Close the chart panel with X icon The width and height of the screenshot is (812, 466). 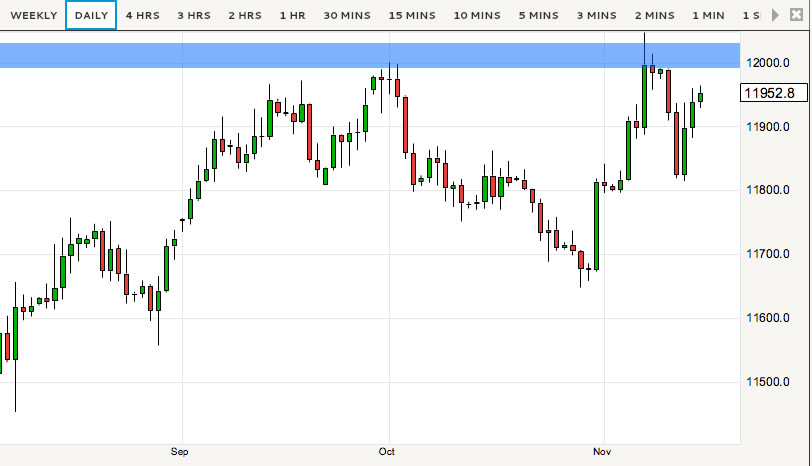[x=795, y=16]
